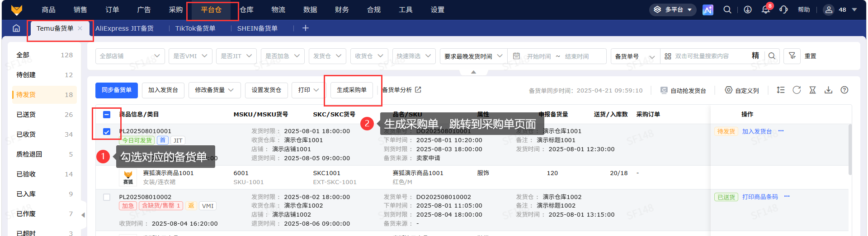This screenshot has width=868, height=236.
Task: Open the 全部店铺 dropdown
Action: tap(130, 56)
